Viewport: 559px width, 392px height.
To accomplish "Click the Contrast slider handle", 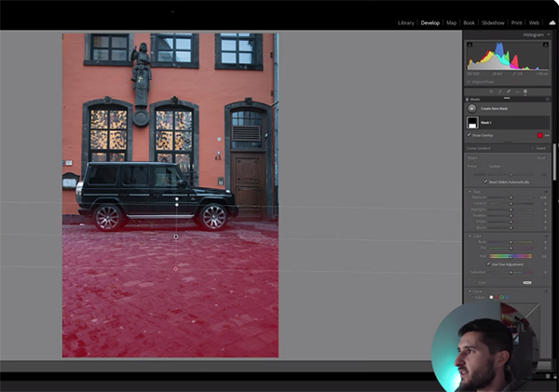I will (x=511, y=204).
